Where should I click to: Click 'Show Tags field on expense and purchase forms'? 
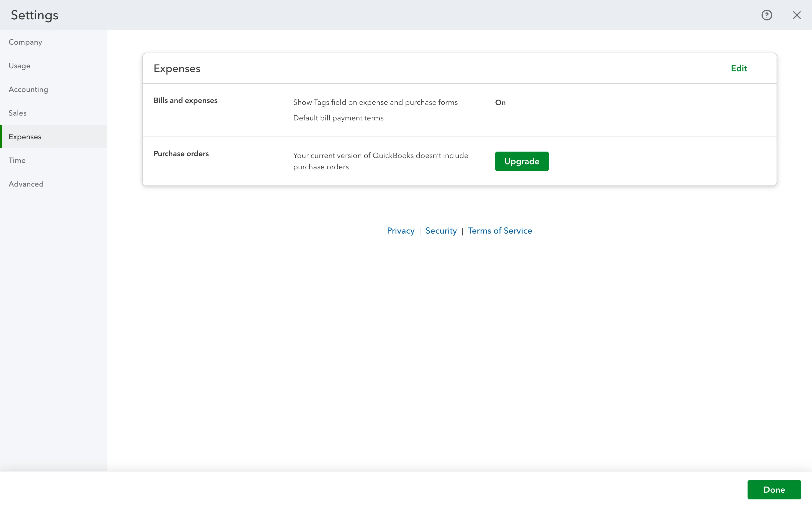click(x=375, y=102)
